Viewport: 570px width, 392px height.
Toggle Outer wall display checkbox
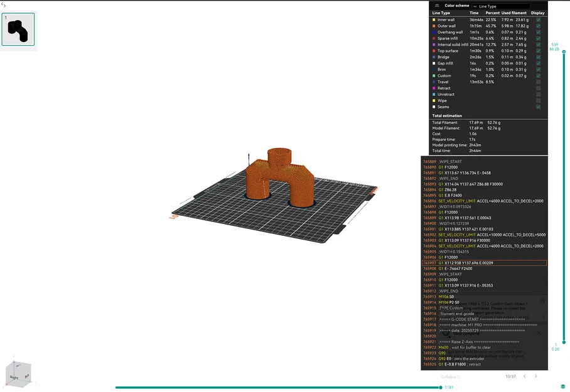539,26
